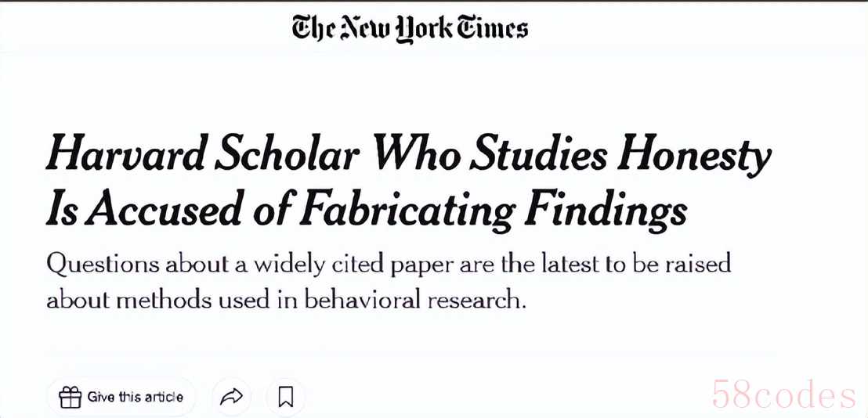Click the gift box icon
Image resolution: width=868 pixels, height=418 pixels.
click(71, 398)
